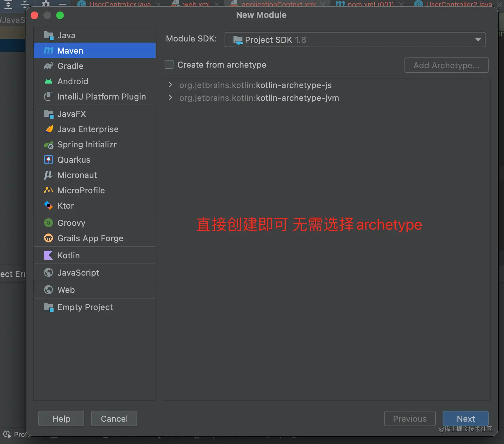The image size is (504, 444).
Task: Click the Java module type icon
Action: [49, 35]
